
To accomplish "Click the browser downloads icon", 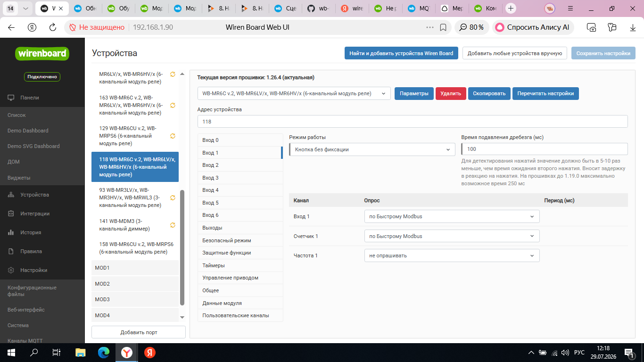I will tap(633, 27).
